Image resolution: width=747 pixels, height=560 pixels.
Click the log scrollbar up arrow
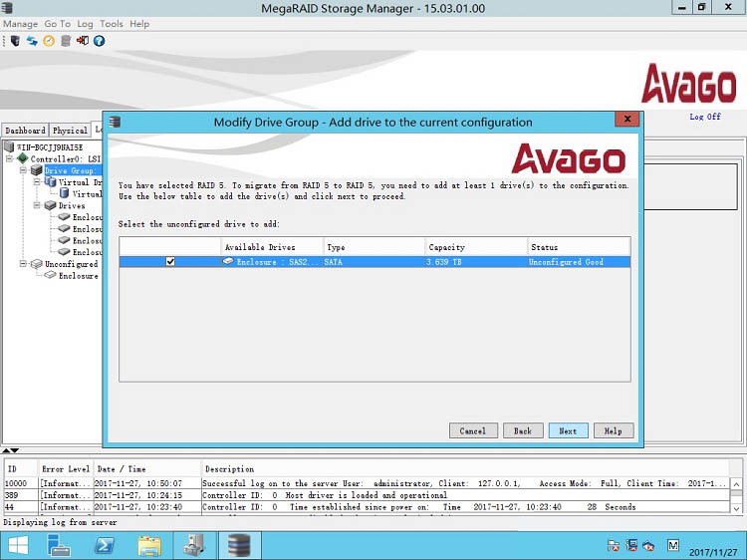pyautogui.click(x=736, y=484)
